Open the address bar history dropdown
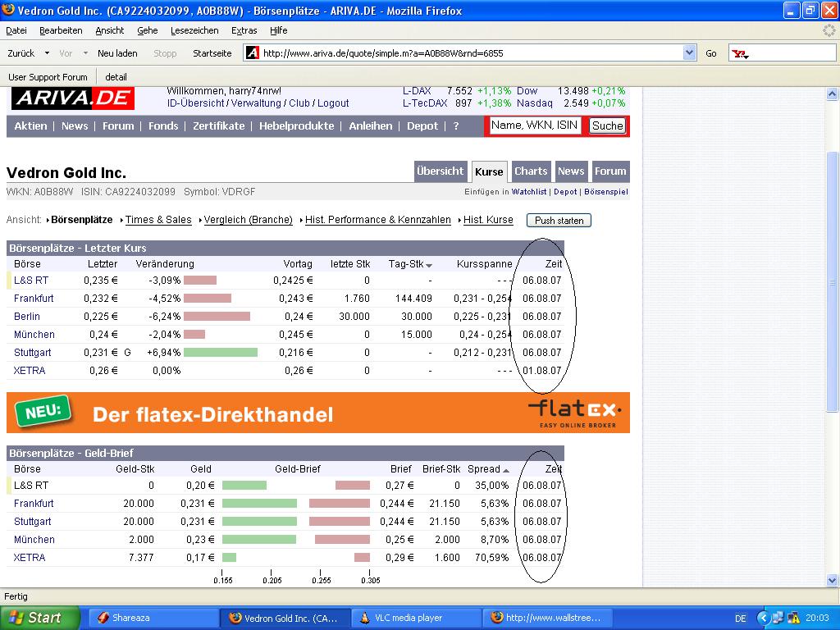Viewport: 840px width, 630px height. 689,52
